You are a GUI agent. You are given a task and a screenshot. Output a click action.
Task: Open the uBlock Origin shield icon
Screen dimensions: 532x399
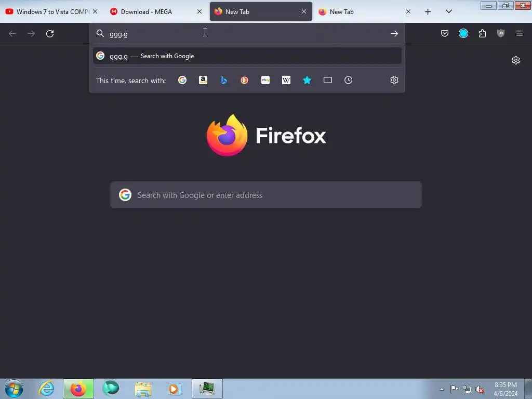(501, 33)
